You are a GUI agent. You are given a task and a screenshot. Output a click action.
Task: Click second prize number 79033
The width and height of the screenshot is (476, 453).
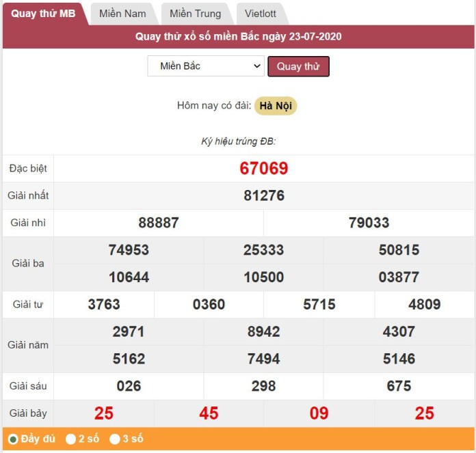(x=369, y=223)
